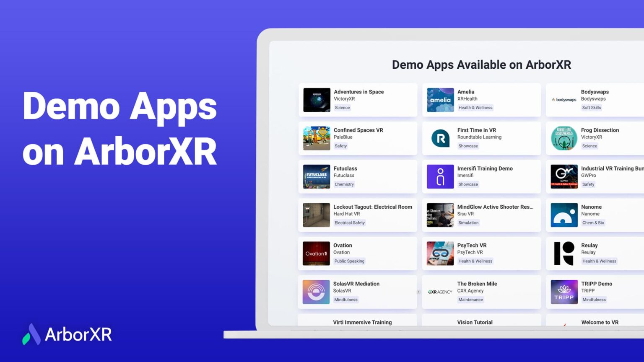The image size is (644, 362).
Task: Select the Nanome app icon
Action: (564, 215)
